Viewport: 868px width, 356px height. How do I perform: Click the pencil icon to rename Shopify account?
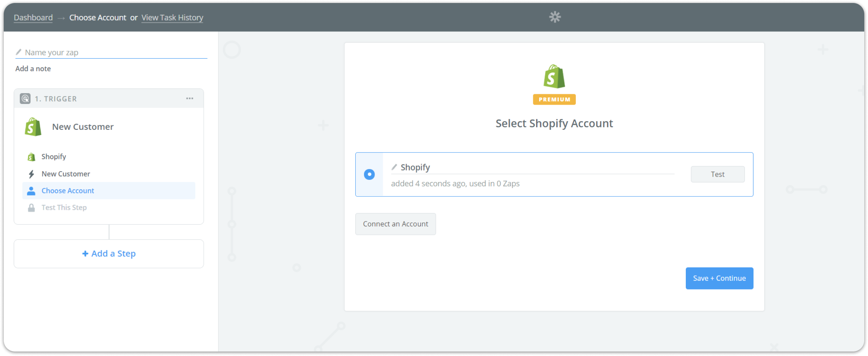[394, 167]
